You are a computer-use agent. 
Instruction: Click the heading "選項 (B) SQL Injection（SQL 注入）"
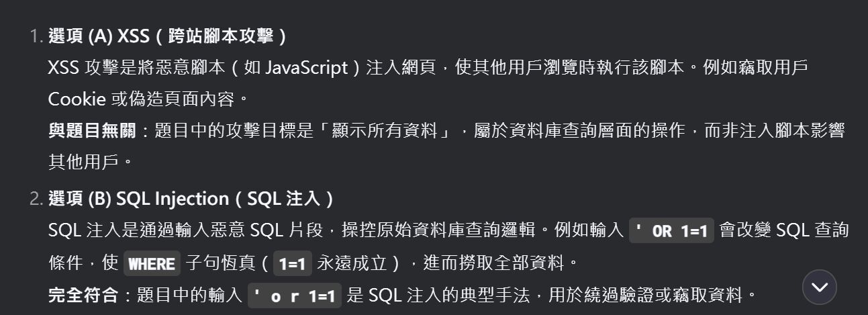pyautogui.click(x=191, y=199)
